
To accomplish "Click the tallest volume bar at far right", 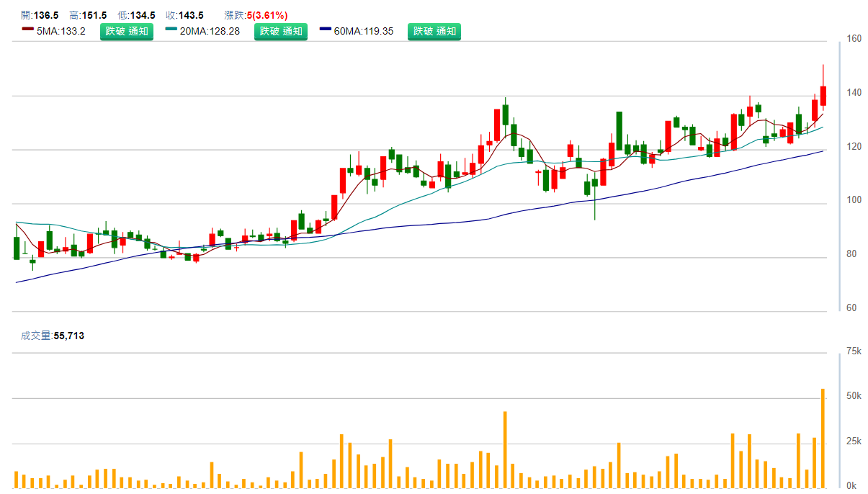I will pyautogui.click(x=823, y=439).
